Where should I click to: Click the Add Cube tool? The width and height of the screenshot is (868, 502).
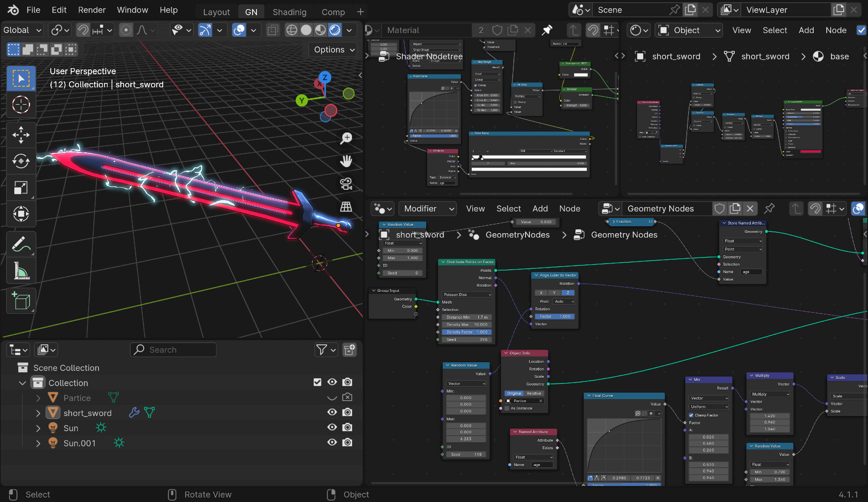point(21,301)
